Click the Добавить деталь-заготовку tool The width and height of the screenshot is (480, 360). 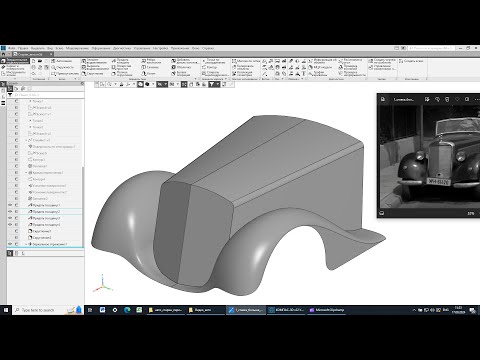pyautogui.click(x=185, y=61)
